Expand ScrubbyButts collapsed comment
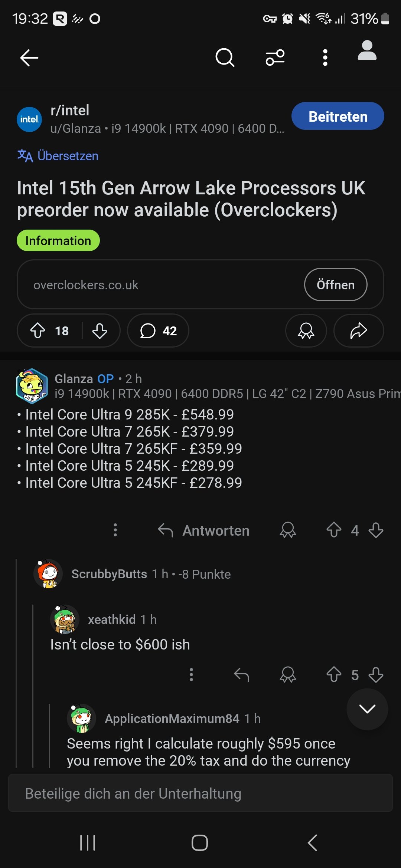 [x=151, y=574]
